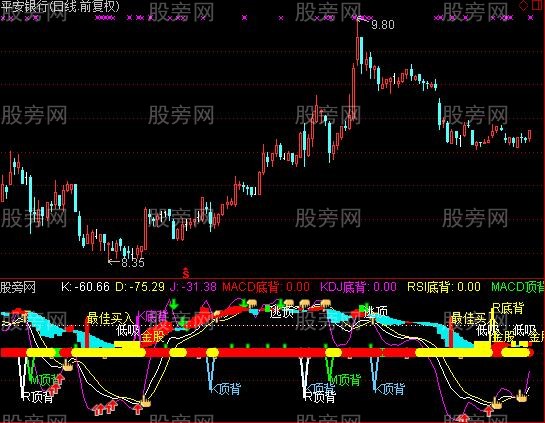Click the red $ marker below the candles
This screenshot has height=423, width=545.
coord(186,274)
